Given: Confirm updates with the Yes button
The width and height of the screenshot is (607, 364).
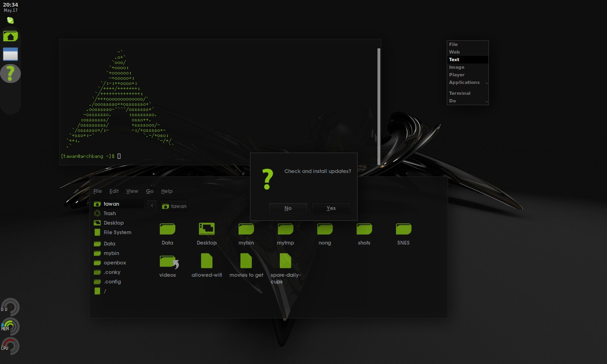Looking at the screenshot, I should pos(331,208).
